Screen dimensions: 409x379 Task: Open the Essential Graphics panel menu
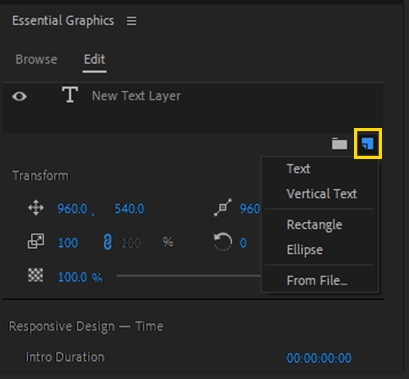pyautogui.click(x=132, y=21)
